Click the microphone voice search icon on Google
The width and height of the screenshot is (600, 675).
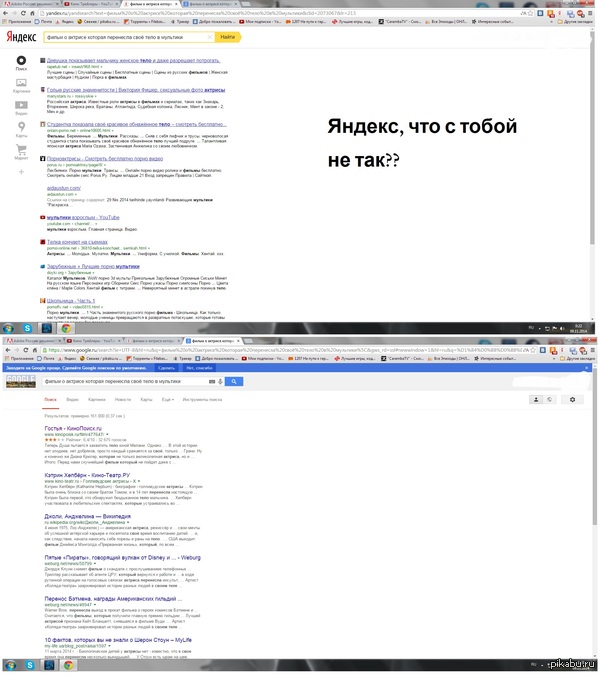pos(220,382)
